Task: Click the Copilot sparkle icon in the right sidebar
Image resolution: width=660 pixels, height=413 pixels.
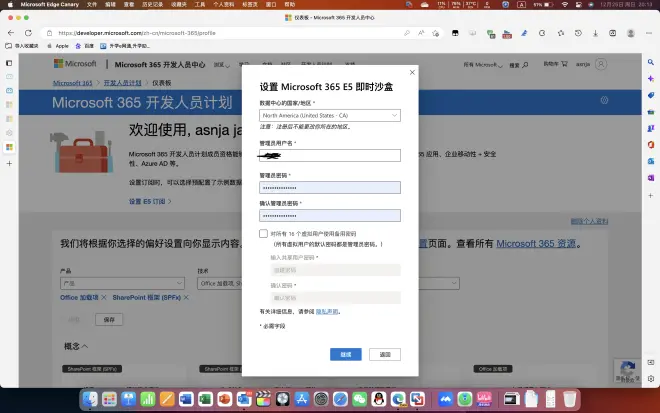Action: pos(651,79)
